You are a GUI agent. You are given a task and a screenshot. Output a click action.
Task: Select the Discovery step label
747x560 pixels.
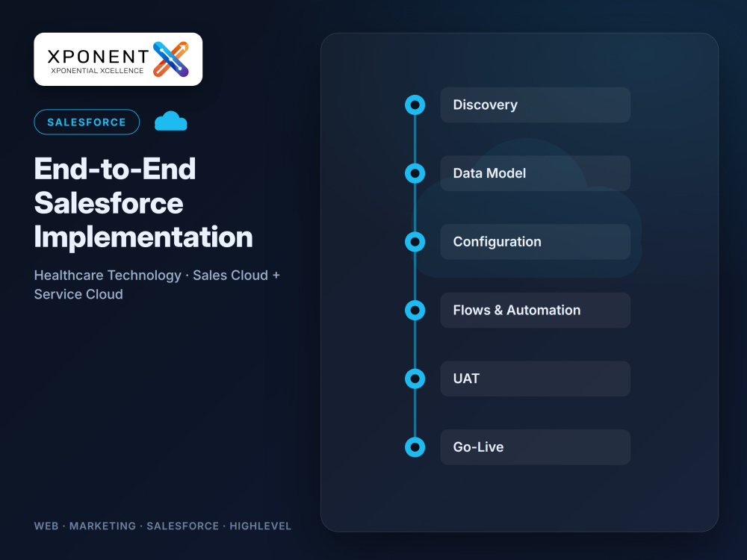535,105
